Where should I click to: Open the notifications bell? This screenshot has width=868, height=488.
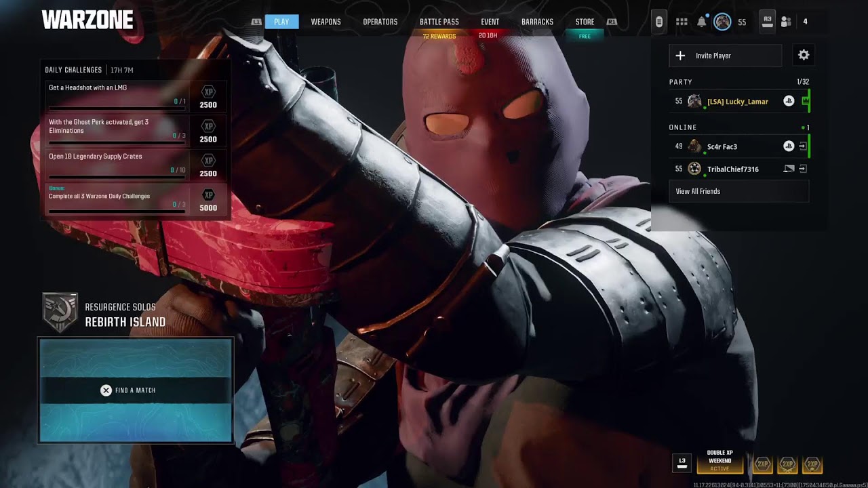tap(702, 22)
